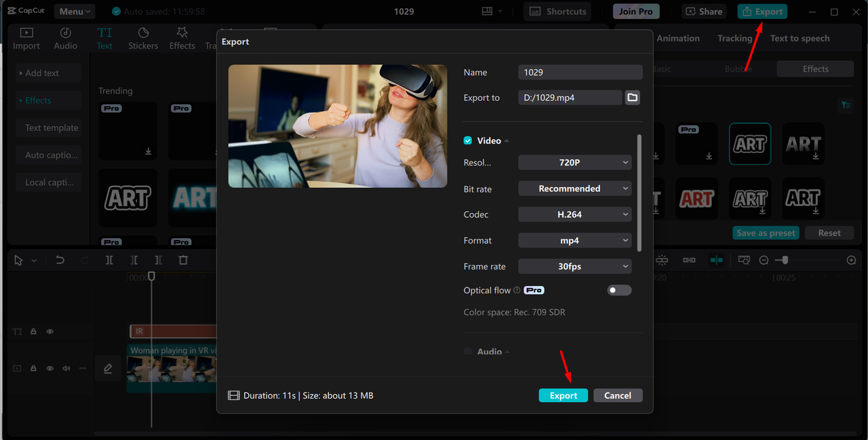Screen dimensions: 868x440
Task: Click the Save as preset button
Action: (766, 233)
